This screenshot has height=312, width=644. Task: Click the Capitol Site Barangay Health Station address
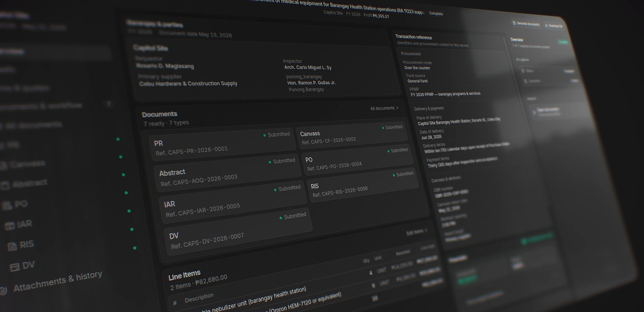tap(459, 121)
